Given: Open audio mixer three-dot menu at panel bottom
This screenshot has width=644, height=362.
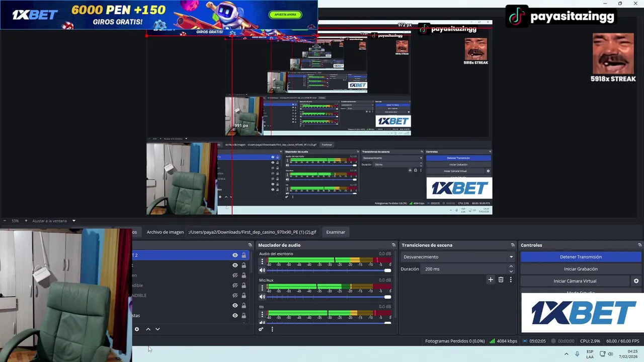Looking at the screenshot, I should (272, 329).
